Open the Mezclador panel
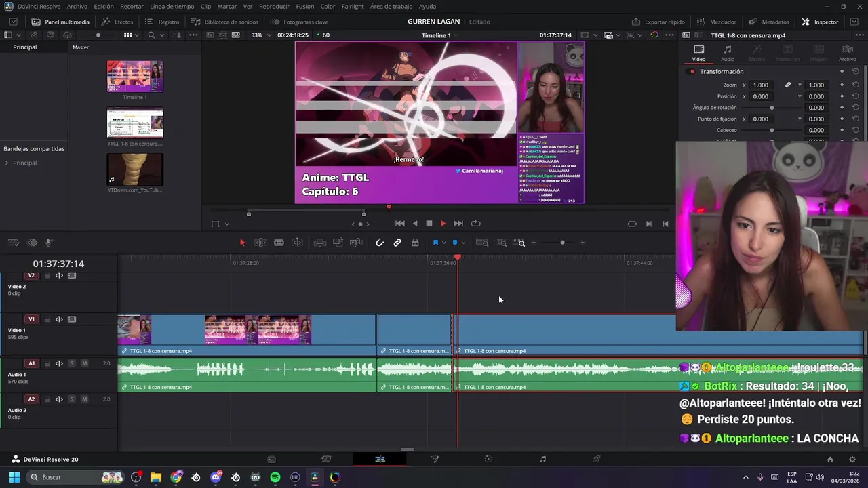The height and width of the screenshot is (488, 868). point(717,22)
